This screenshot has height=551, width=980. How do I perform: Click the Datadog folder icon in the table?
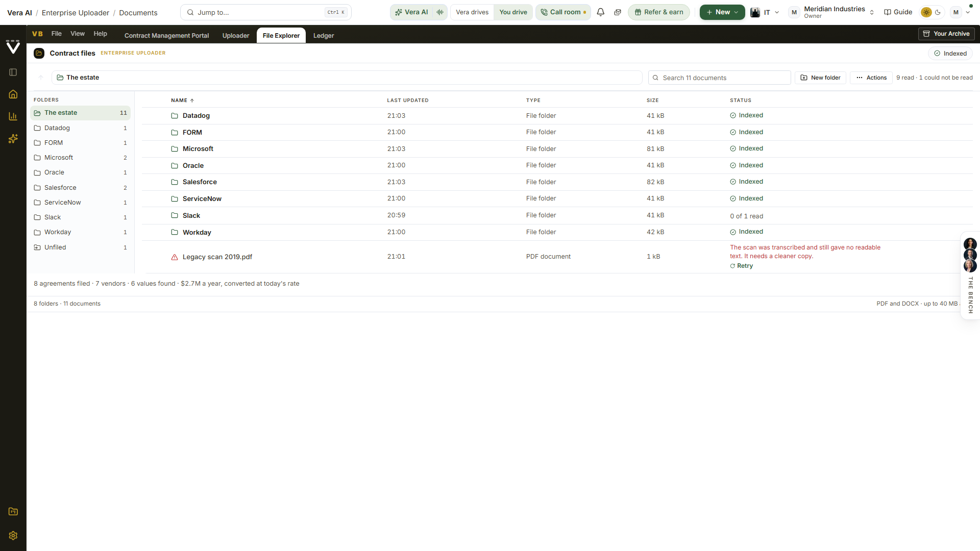(x=175, y=116)
